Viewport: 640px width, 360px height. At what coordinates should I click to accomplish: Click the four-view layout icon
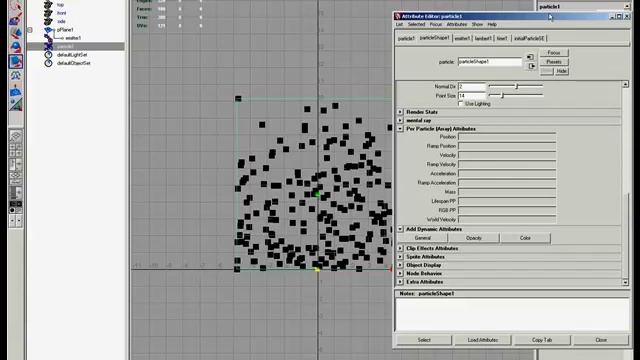pos(16,150)
